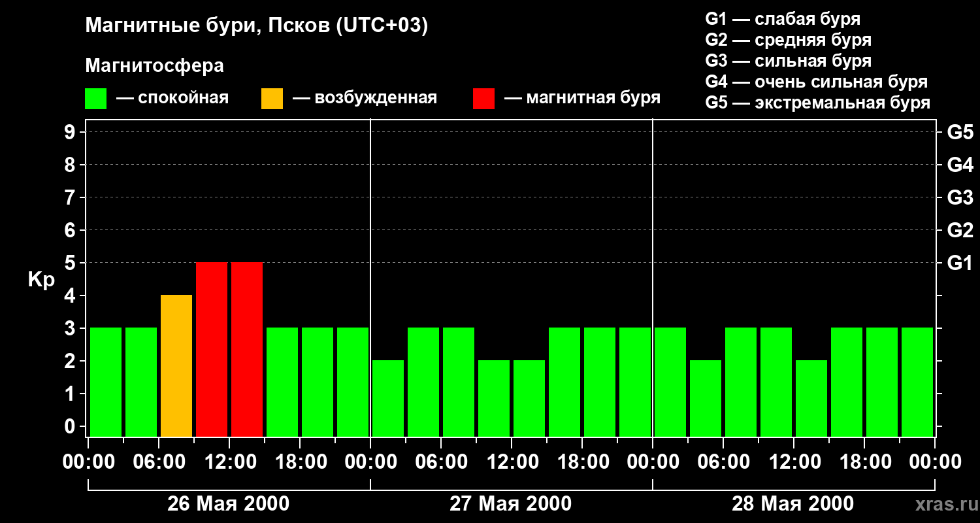
Task: Select the 'G4 — очень сильная буря' description
Action: 817,82
